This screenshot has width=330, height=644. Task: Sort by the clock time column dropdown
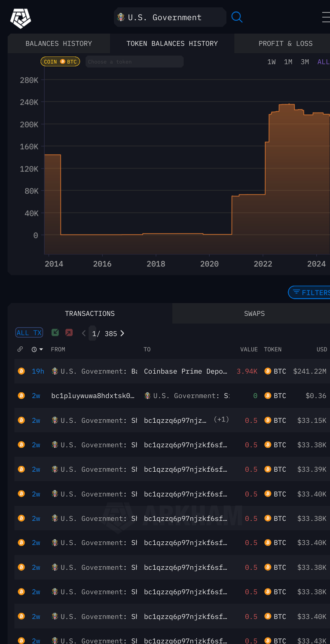point(37,349)
